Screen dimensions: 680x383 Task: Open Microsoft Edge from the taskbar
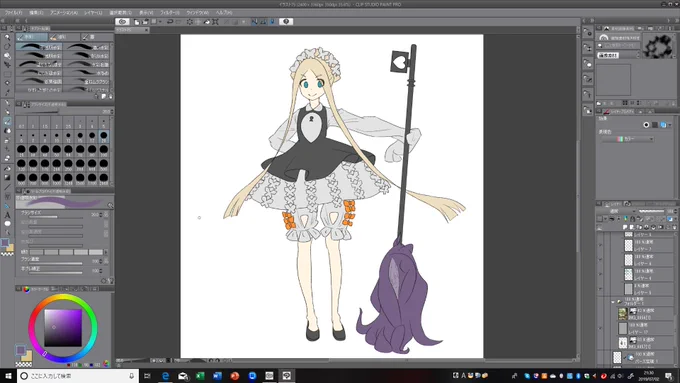point(165,376)
